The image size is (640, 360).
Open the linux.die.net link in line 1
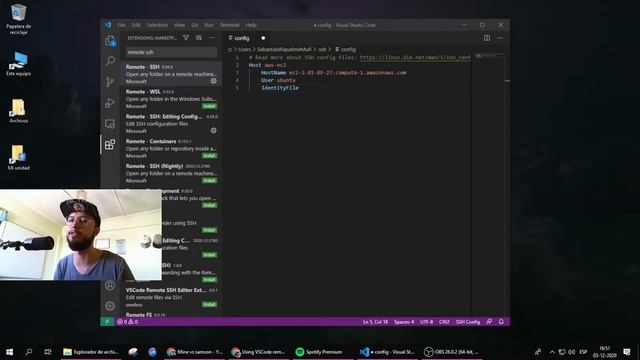[x=415, y=58]
